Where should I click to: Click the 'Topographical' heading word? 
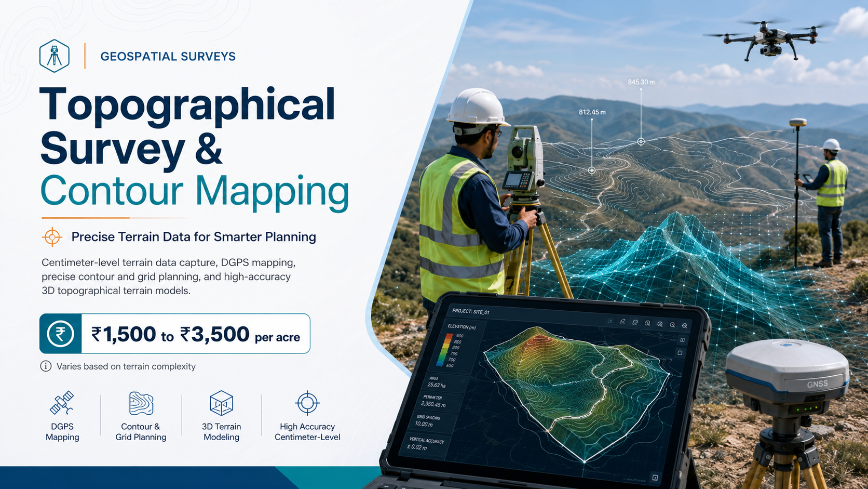pyautogui.click(x=187, y=105)
